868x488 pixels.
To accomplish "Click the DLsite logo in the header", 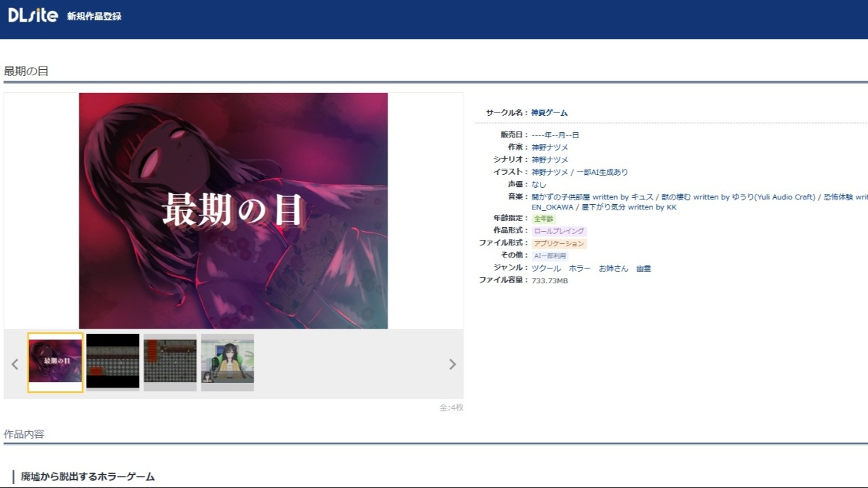I will (33, 16).
